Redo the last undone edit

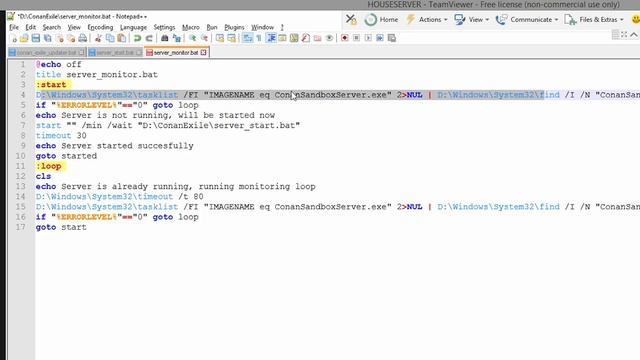pos(149,38)
